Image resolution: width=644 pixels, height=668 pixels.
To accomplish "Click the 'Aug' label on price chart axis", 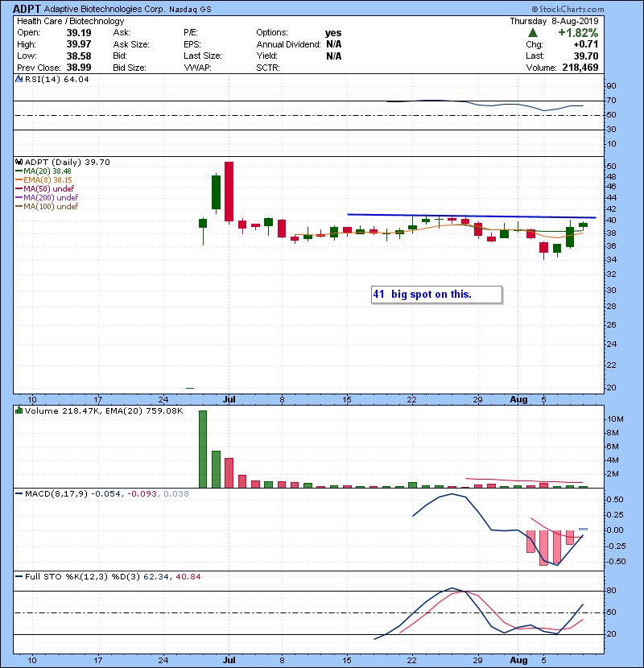I will [x=518, y=399].
